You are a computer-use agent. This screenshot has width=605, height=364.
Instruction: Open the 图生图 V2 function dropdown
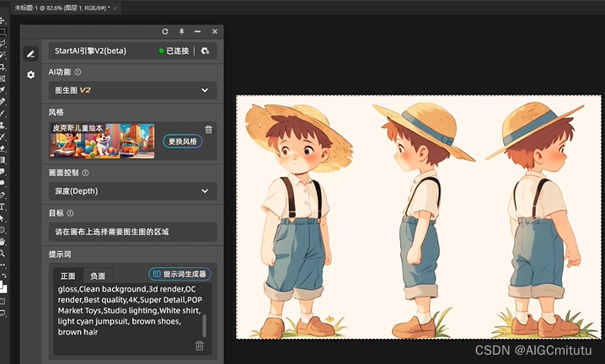[133, 90]
